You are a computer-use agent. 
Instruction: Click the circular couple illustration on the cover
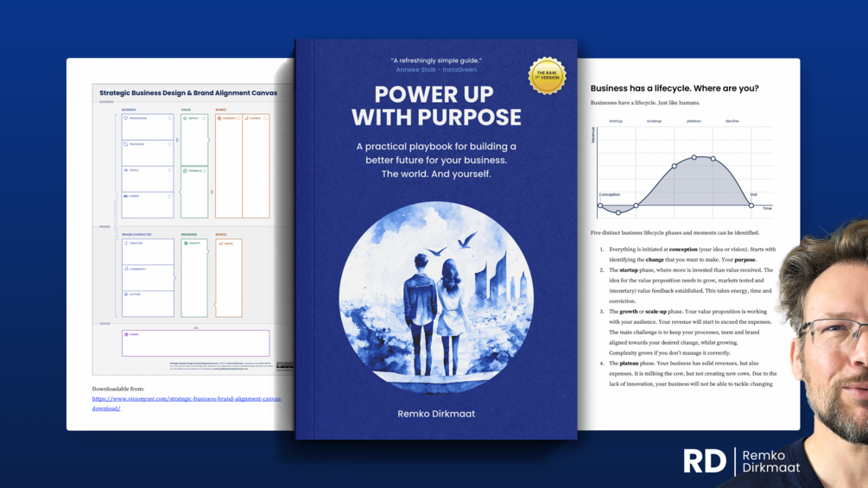click(x=436, y=299)
